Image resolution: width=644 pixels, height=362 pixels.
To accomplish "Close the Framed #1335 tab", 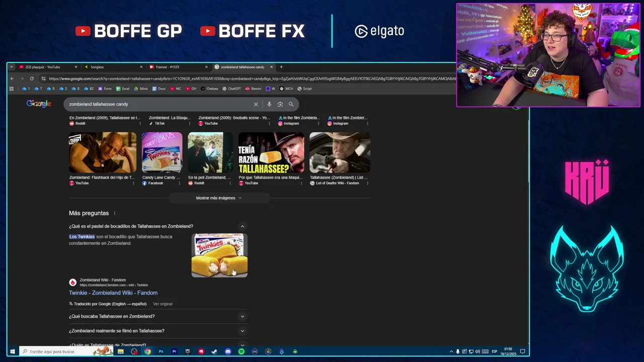I will (206, 67).
